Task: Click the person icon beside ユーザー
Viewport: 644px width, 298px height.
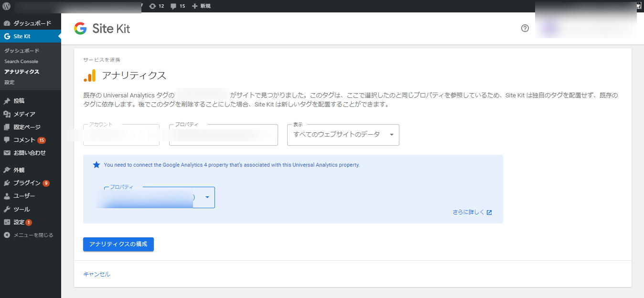Action: point(7,196)
